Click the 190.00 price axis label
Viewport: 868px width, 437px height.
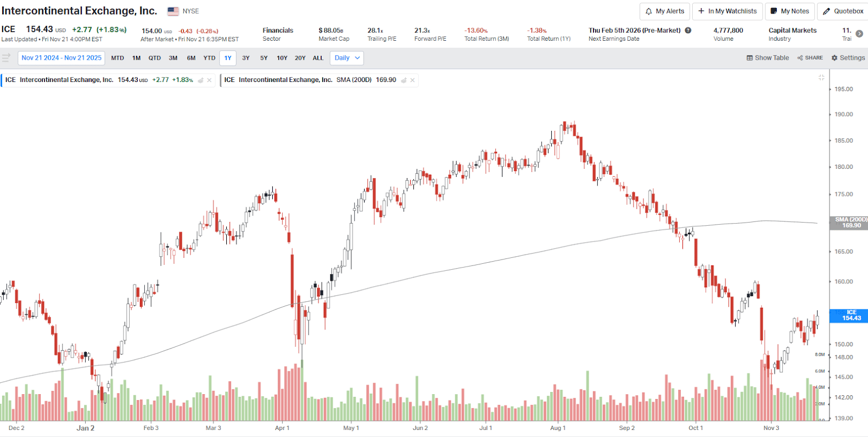pos(844,115)
